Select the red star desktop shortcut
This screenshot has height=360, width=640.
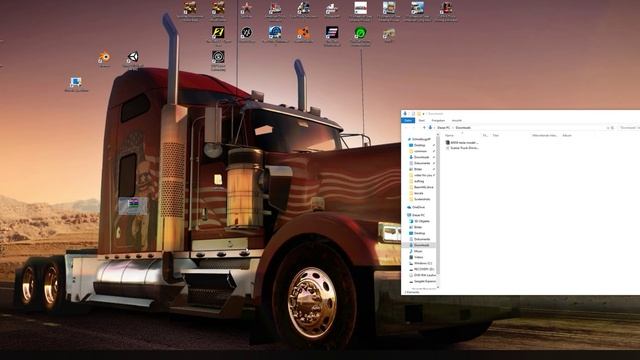(x=246, y=9)
